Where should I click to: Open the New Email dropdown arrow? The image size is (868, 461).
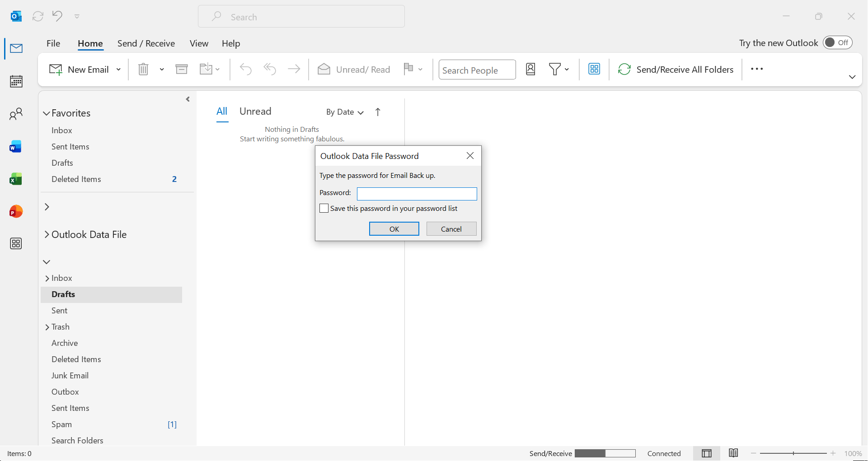click(118, 70)
